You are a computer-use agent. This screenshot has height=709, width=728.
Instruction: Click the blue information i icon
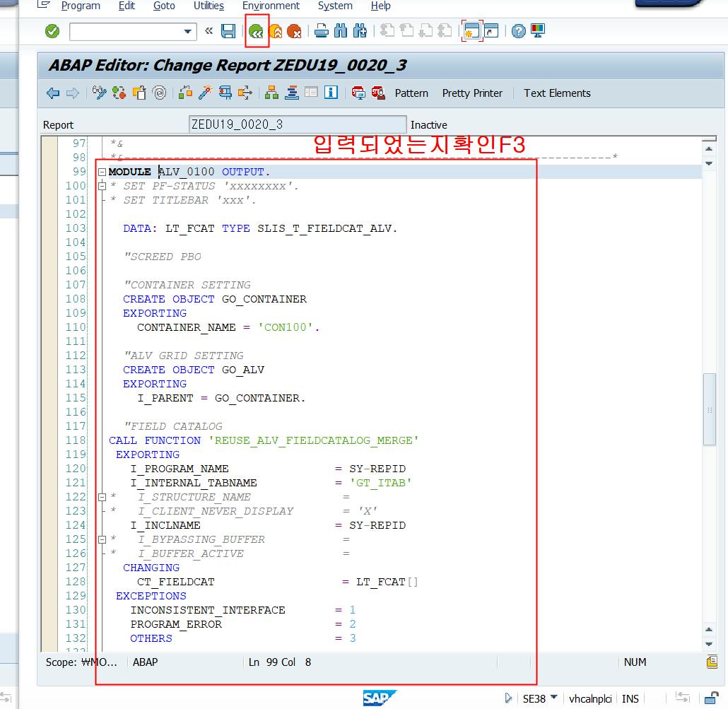click(331, 93)
